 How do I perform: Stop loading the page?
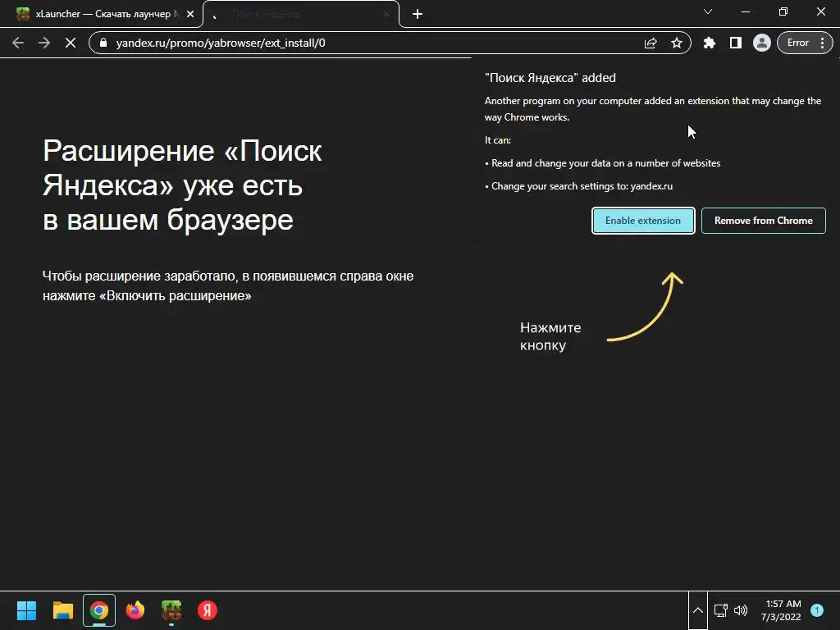[x=71, y=43]
